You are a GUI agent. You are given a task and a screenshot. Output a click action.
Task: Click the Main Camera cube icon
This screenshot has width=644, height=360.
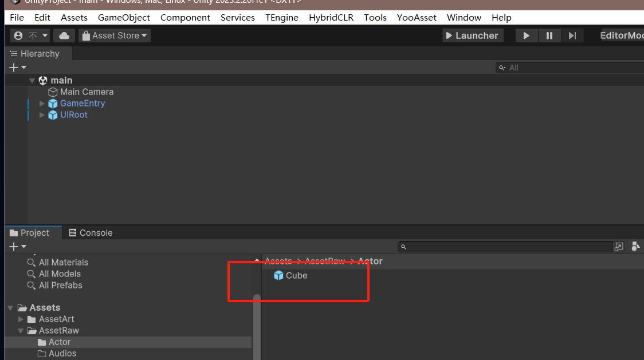[x=53, y=92]
